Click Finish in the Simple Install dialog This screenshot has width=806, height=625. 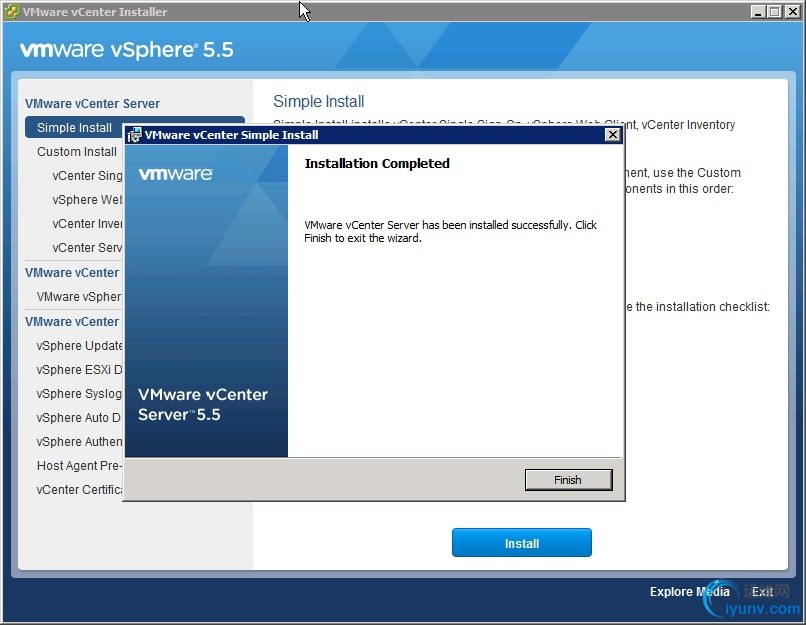click(x=568, y=480)
